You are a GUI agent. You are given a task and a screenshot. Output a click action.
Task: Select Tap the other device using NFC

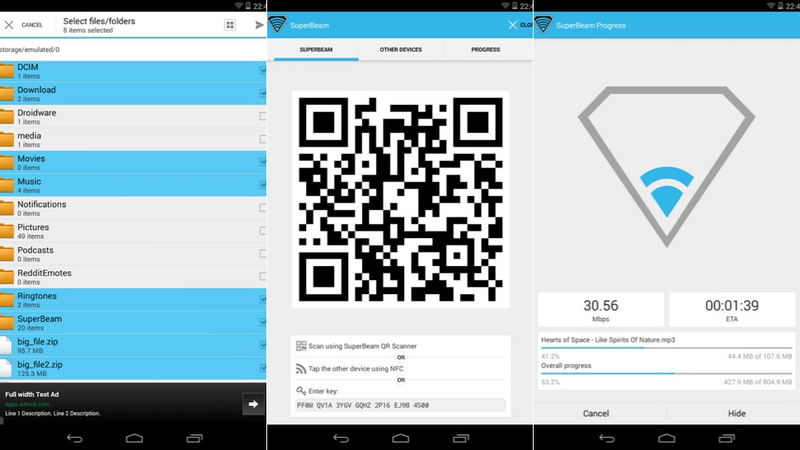pos(356,368)
